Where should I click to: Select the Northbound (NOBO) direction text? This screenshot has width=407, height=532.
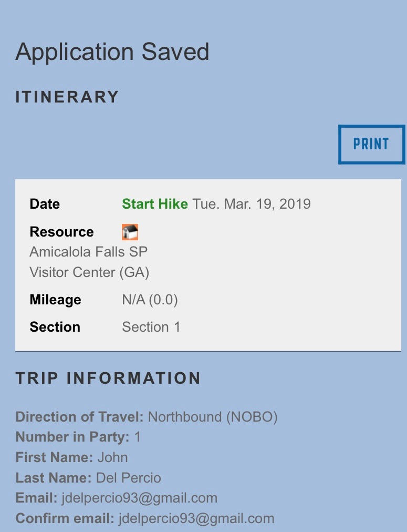tap(213, 417)
